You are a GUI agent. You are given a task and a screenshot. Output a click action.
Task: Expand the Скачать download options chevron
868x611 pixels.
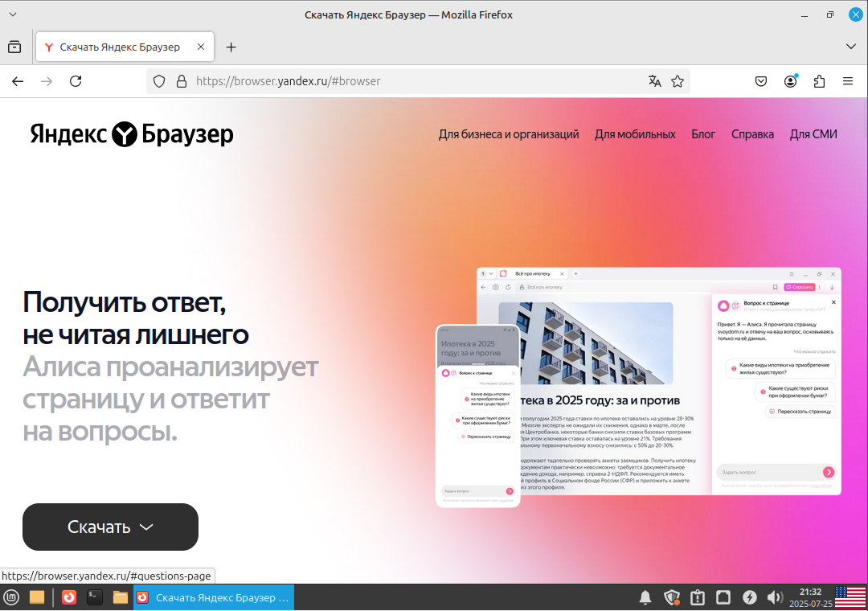[145, 527]
